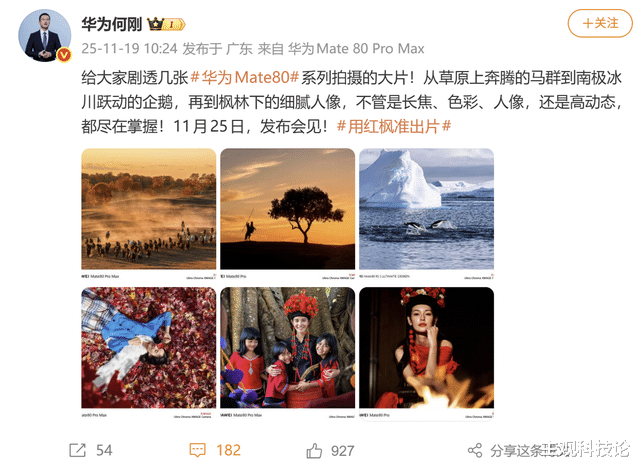640x470 pixels.
Task: Click the 927 likes count
Action: coord(342,450)
